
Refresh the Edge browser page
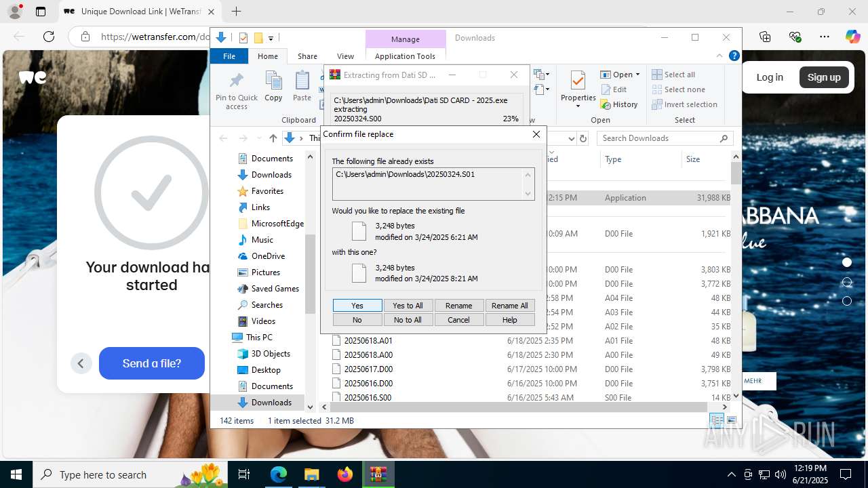coord(48,37)
